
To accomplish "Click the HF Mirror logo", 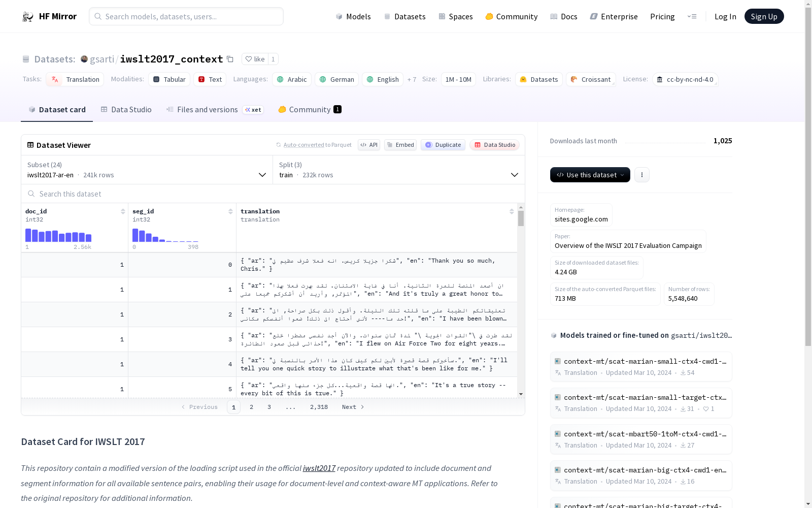I will (x=49, y=16).
